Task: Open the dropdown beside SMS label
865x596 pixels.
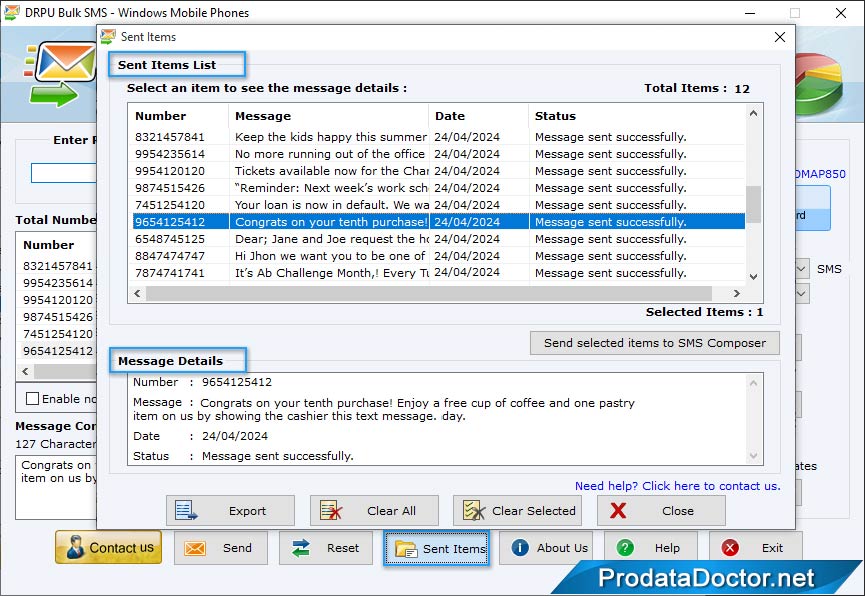Action: click(802, 269)
